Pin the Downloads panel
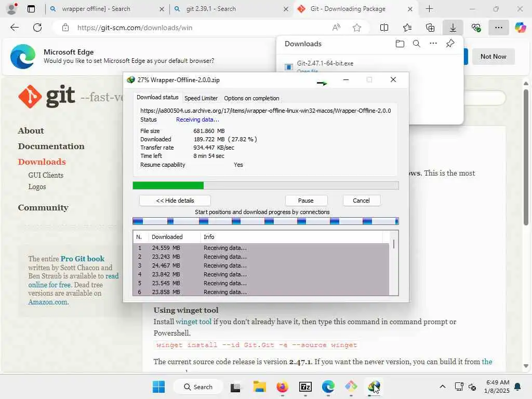The height and width of the screenshot is (399, 532). (450, 44)
